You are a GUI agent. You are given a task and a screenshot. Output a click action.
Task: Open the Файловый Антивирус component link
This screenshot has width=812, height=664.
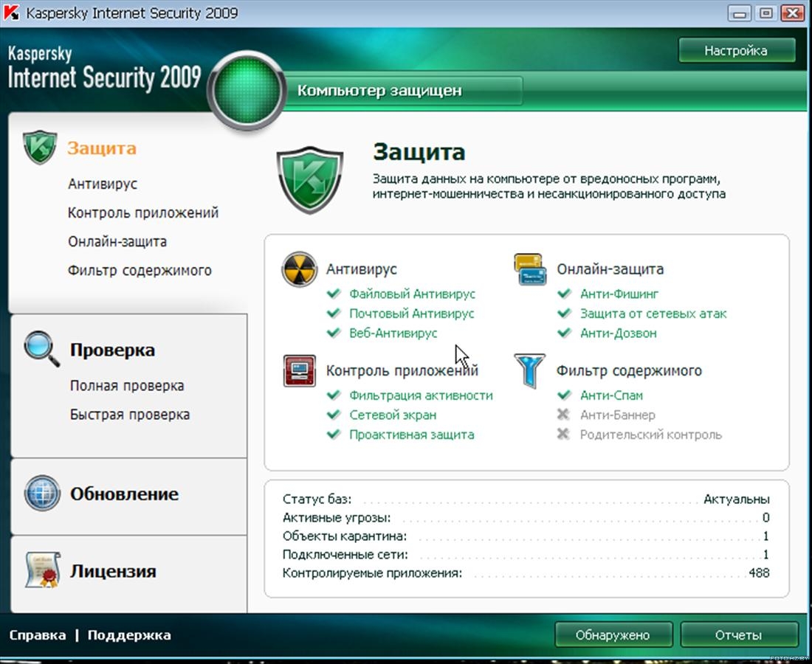[x=412, y=294]
